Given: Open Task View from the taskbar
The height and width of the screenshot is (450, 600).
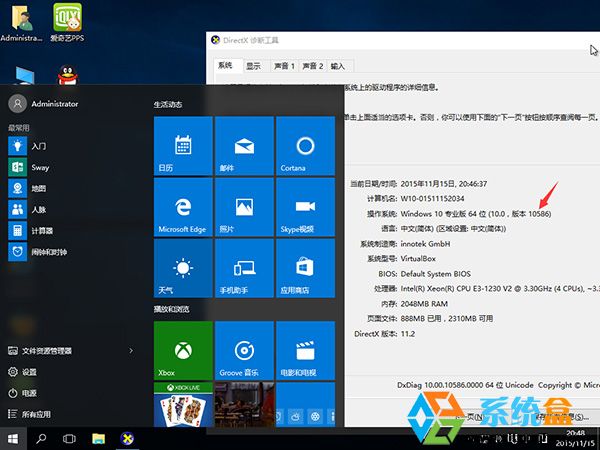Looking at the screenshot, I should (x=70, y=438).
